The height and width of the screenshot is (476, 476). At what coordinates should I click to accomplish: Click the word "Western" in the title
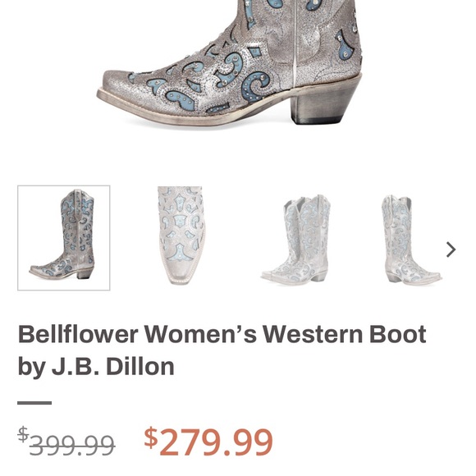pyautogui.click(x=313, y=334)
